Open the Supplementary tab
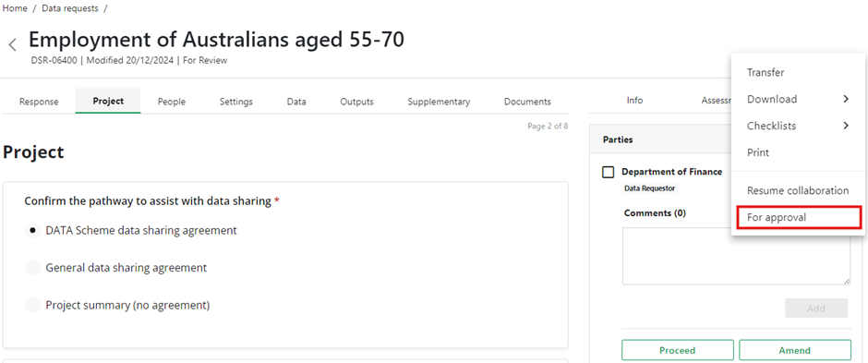Viewport: 868px width, 363px height. 439,102
